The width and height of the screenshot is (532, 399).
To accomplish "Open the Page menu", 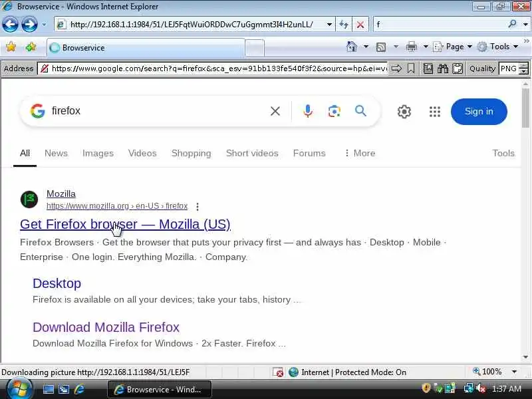I will click(x=453, y=47).
